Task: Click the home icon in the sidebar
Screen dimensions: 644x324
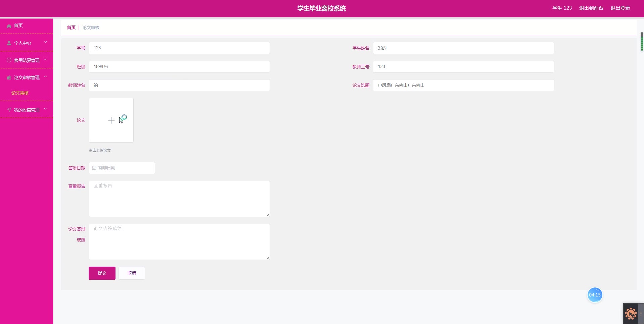Action: [x=9, y=26]
